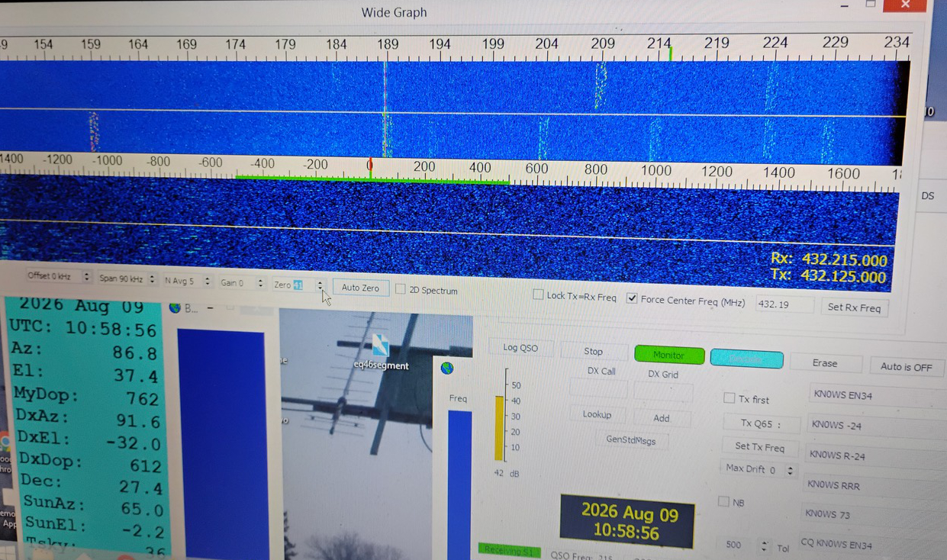Close the Wide Graph window

coord(905,5)
